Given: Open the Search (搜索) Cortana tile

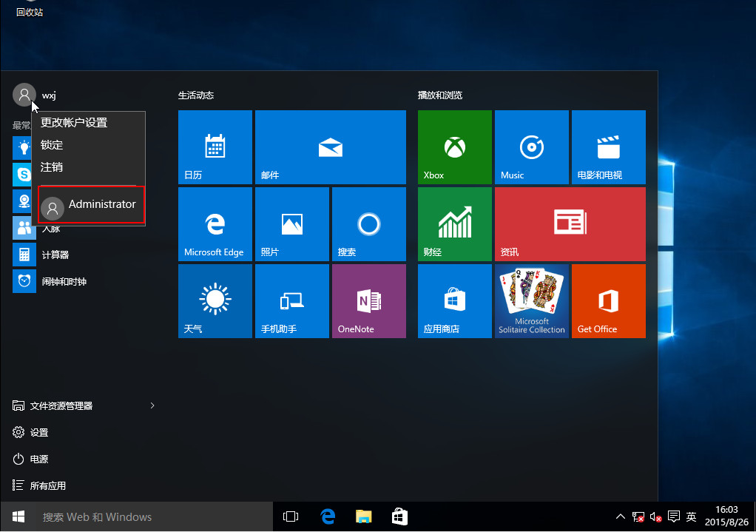Looking at the screenshot, I should [x=369, y=224].
